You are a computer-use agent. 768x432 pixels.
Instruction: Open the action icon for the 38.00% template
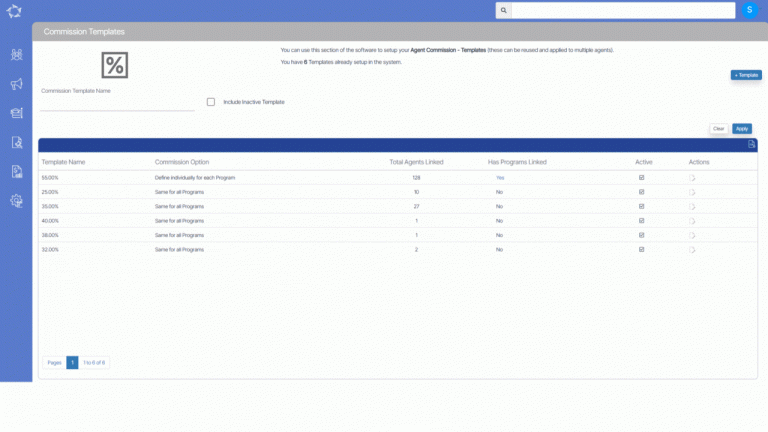pos(692,235)
